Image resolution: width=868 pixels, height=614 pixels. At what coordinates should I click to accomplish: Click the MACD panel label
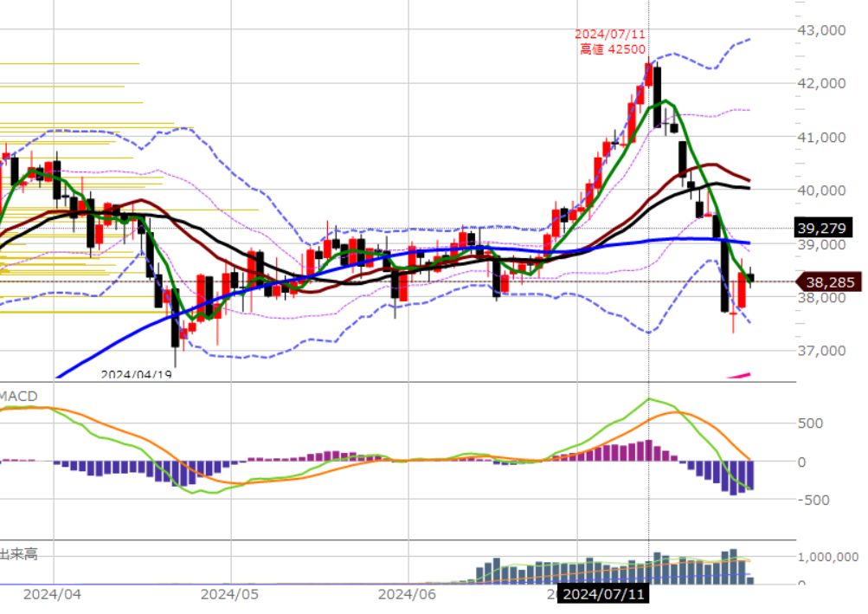point(18,397)
